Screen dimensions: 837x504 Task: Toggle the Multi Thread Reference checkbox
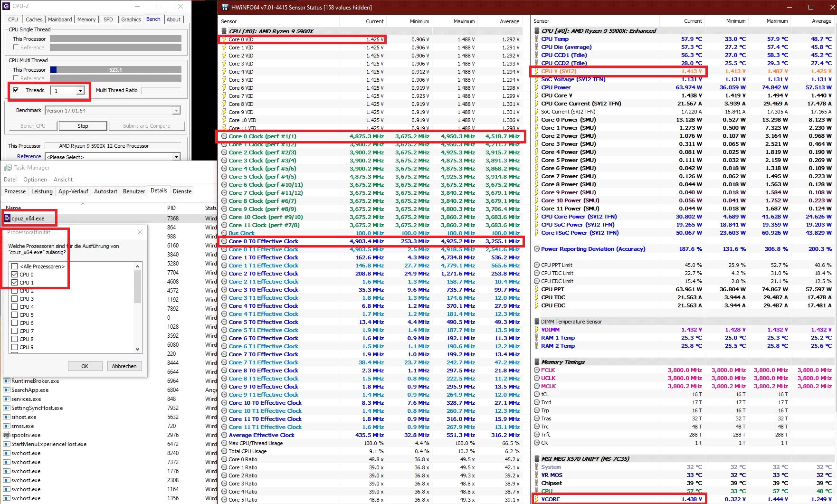coord(16,78)
